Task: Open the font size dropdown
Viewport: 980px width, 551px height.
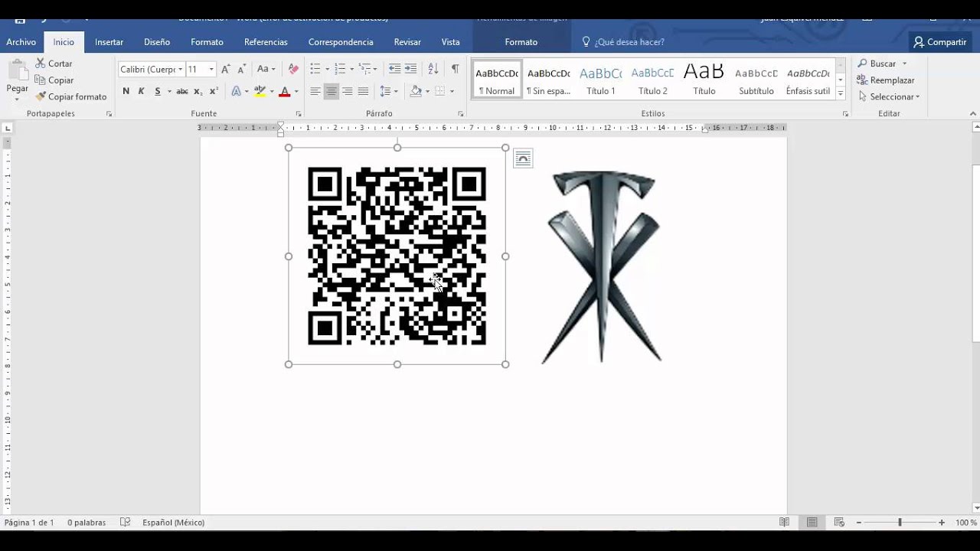Action: [211, 69]
